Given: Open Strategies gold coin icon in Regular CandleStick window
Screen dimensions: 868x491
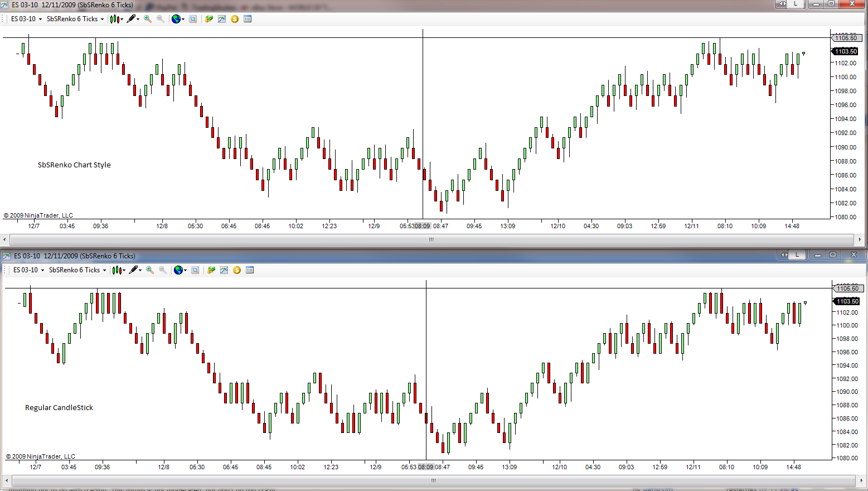Looking at the screenshot, I should tap(237, 270).
